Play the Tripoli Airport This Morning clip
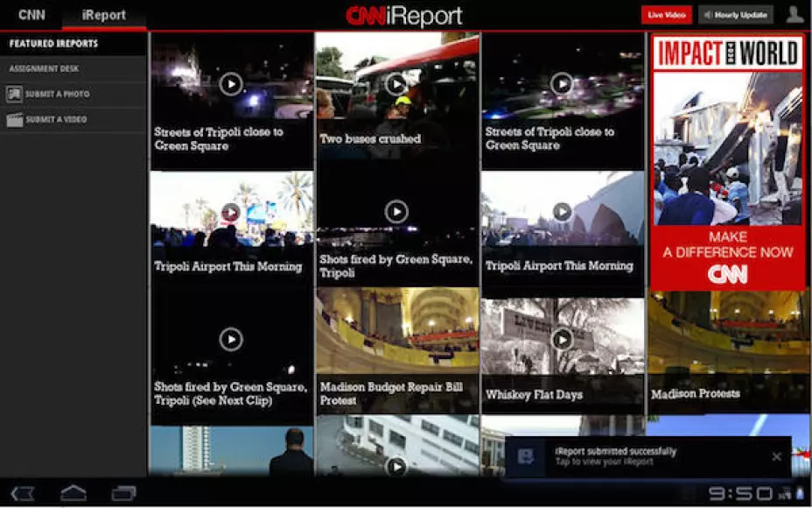The width and height of the screenshot is (812, 508). 230,214
